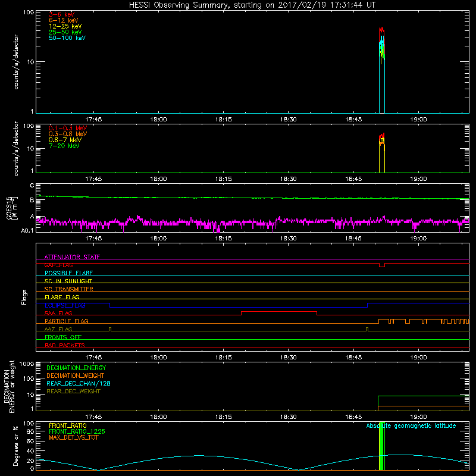476x476 pixels.
Task: Click the magenta GOES A-level flux trace
Action: click(x=252, y=223)
